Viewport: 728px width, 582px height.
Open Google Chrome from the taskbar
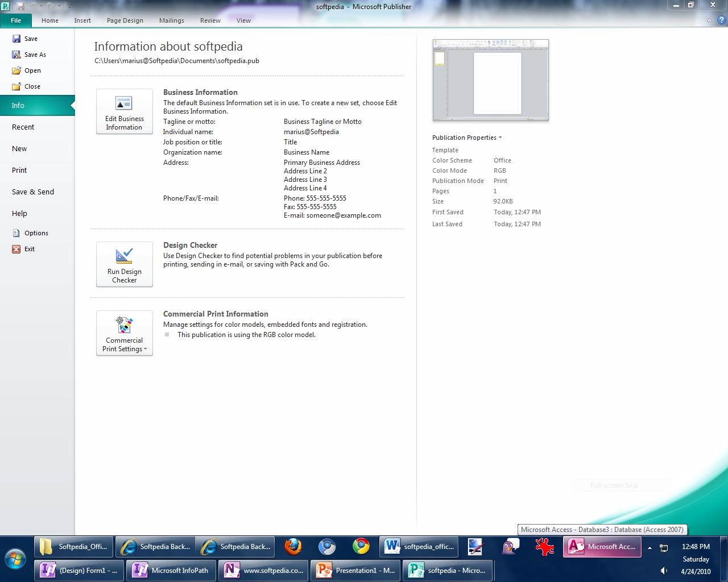click(361, 547)
